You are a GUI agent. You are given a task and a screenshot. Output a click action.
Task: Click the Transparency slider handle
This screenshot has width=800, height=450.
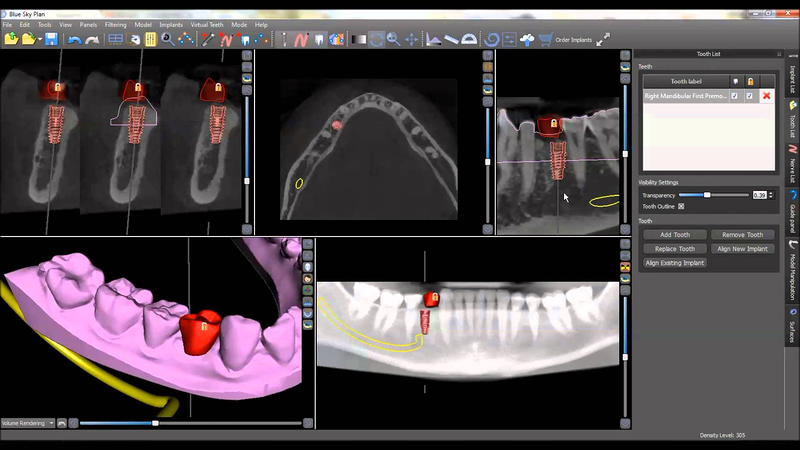tap(707, 195)
